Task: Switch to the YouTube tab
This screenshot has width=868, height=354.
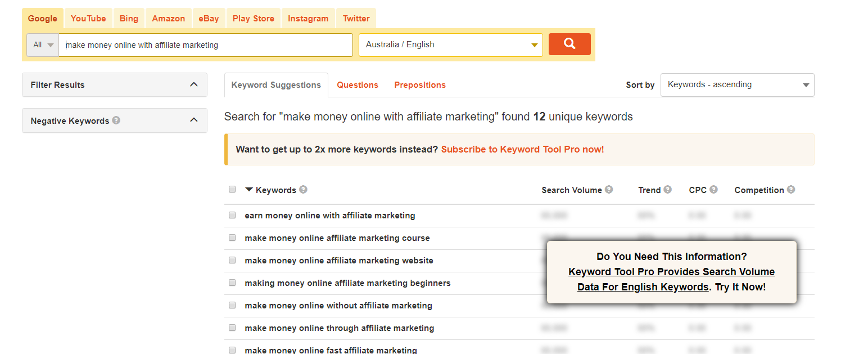Action: pos(88,19)
